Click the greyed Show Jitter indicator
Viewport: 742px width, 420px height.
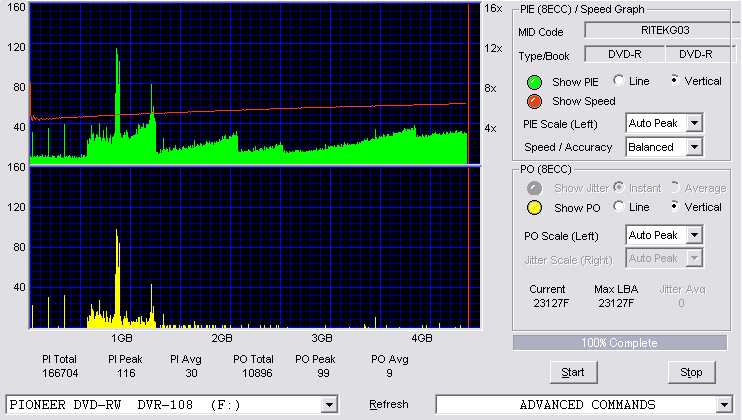coord(534,188)
